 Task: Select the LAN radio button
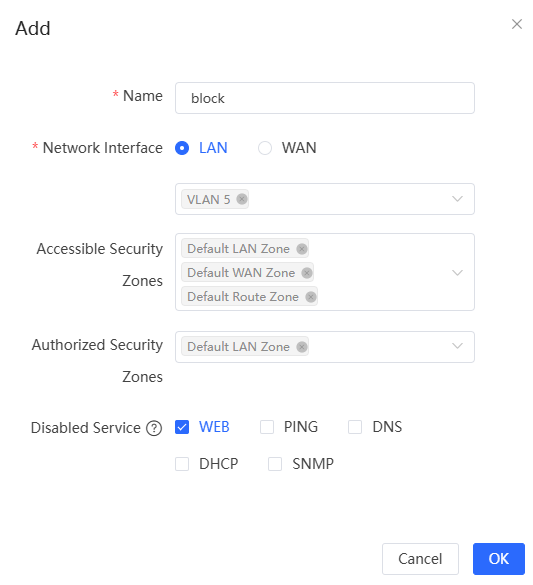coord(182,148)
